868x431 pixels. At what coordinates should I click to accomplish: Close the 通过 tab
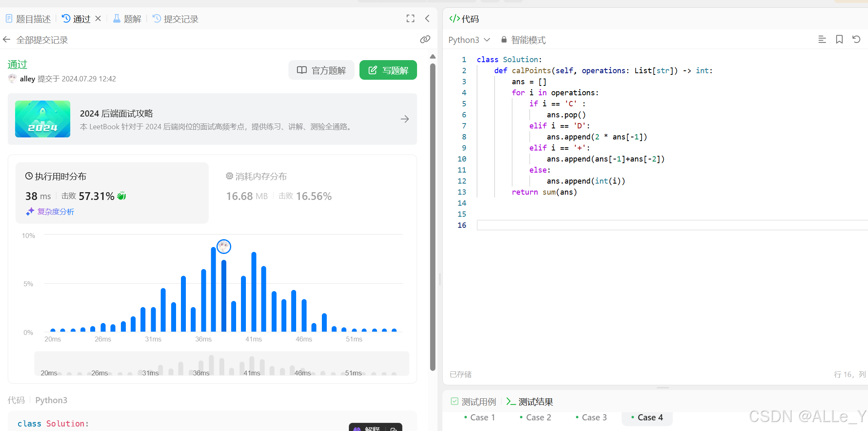tap(98, 18)
